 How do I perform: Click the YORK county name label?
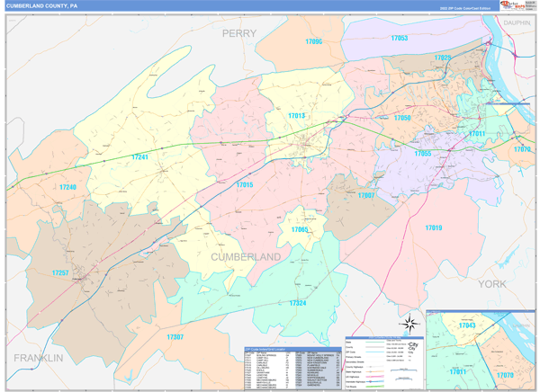pos(492,283)
